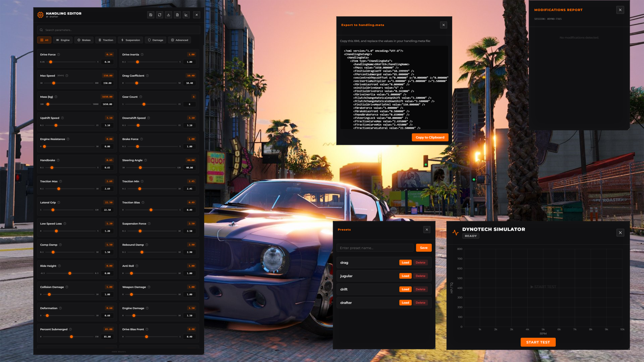Image resolution: width=644 pixels, height=362 pixels.
Task: Click info icon next to Steering Angle
Action: (146, 160)
